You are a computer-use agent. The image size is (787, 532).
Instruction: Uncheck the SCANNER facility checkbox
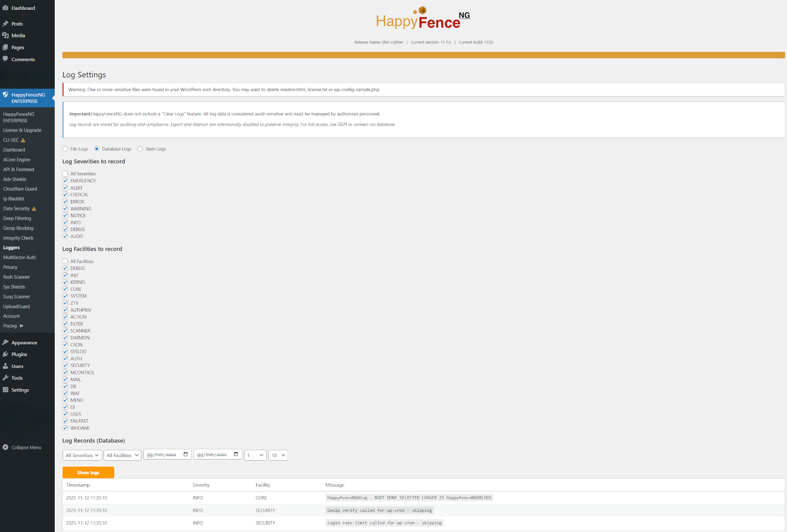tap(65, 331)
